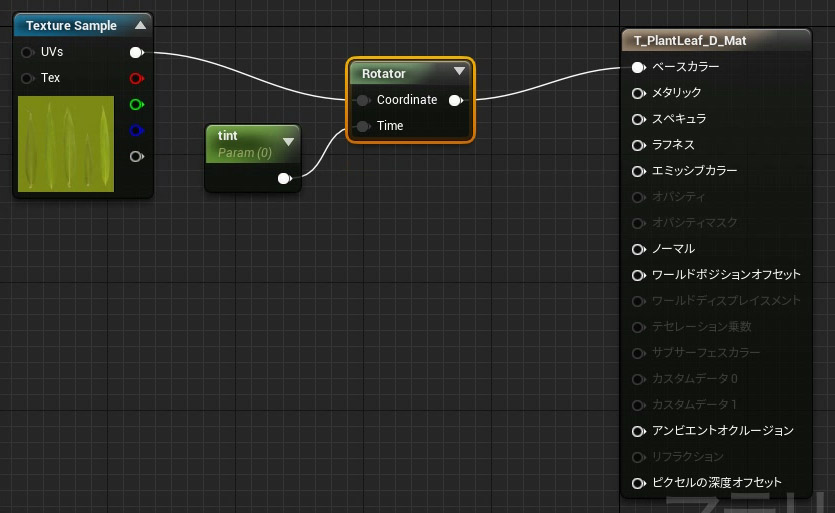Click the leaf texture preview thumbnail

[x=66, y=144]
